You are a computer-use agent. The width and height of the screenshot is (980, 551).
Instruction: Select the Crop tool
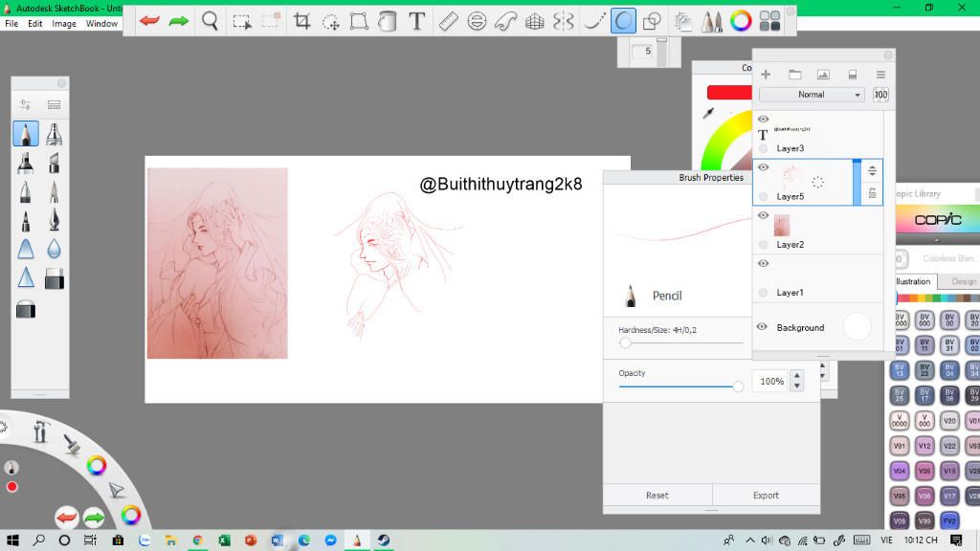301,21
